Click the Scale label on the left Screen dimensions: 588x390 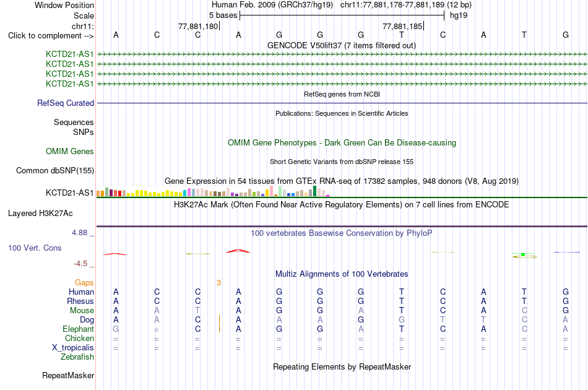click(84, 15)
